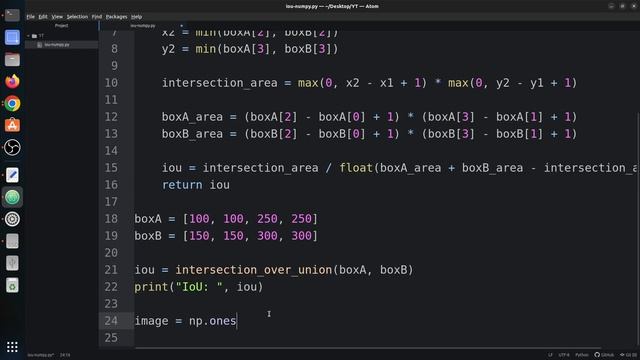Click the 'min' call on line 8
This screenshot has height=360, width=640.
pyautogui.click(x=206, y=49)
